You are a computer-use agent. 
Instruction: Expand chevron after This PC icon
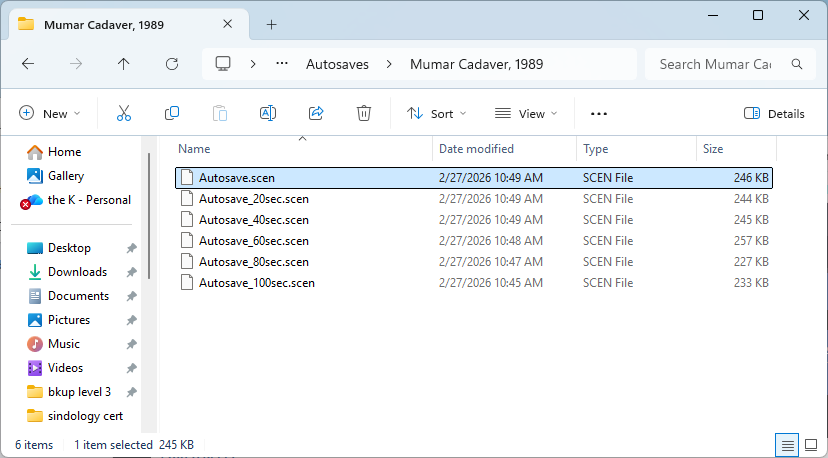(x=253, y=64)
